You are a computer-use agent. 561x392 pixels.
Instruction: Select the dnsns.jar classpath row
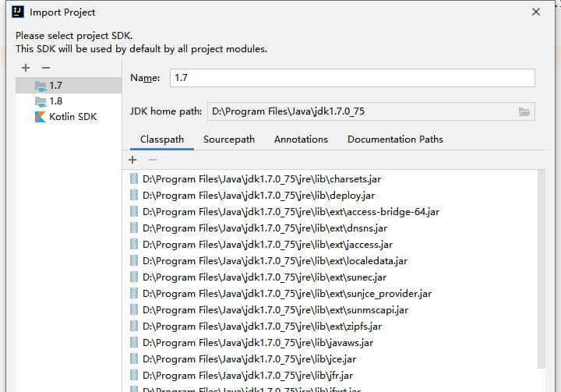pos(331,228)
